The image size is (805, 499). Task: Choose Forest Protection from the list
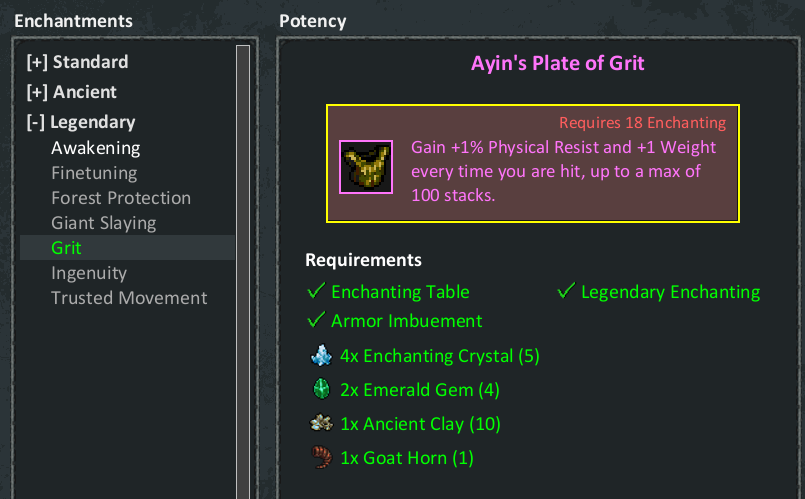[121, 198]
